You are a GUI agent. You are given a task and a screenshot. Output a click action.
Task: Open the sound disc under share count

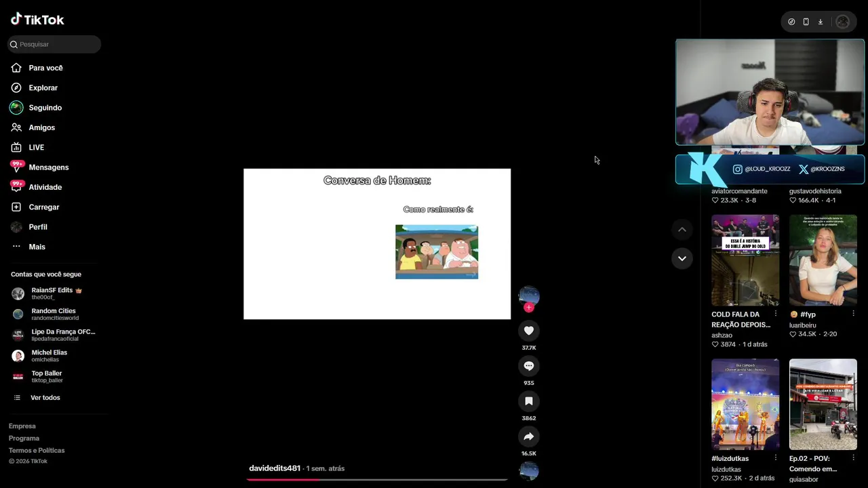click(529, 471)
